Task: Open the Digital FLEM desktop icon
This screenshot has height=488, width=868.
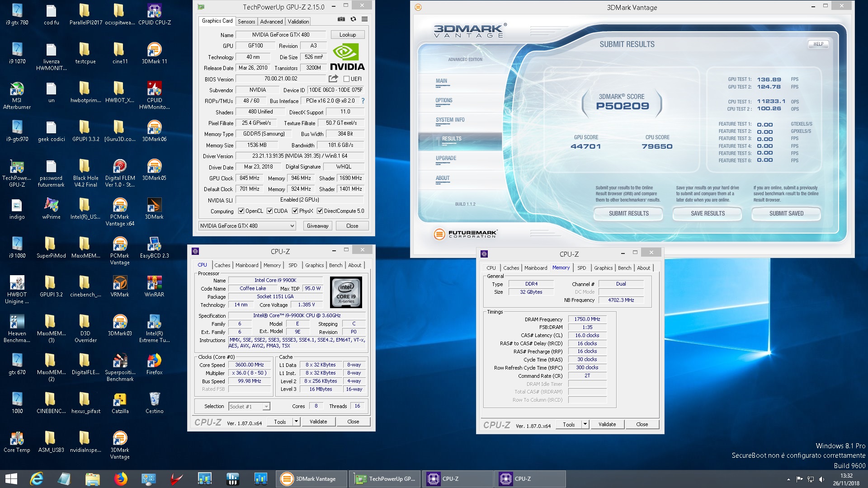Action: click(120, 173)
